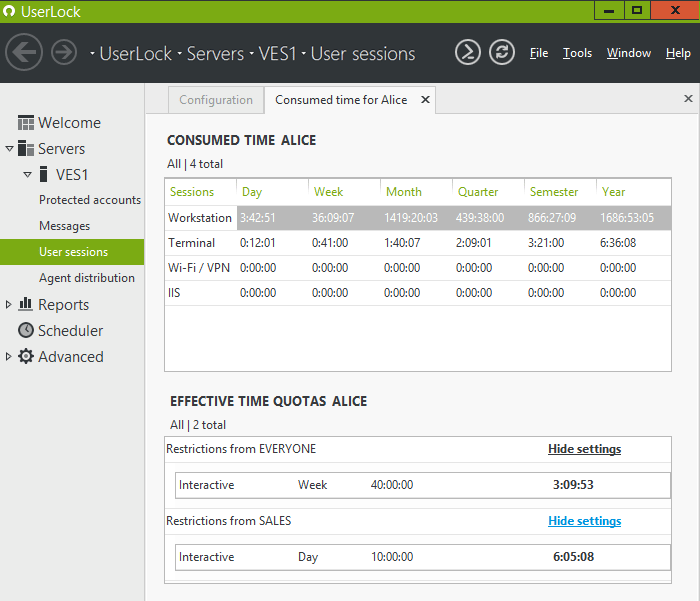Viewport: 700px width, 601px height.
Task: Open the Window menu
Action: tap(629, 53)
